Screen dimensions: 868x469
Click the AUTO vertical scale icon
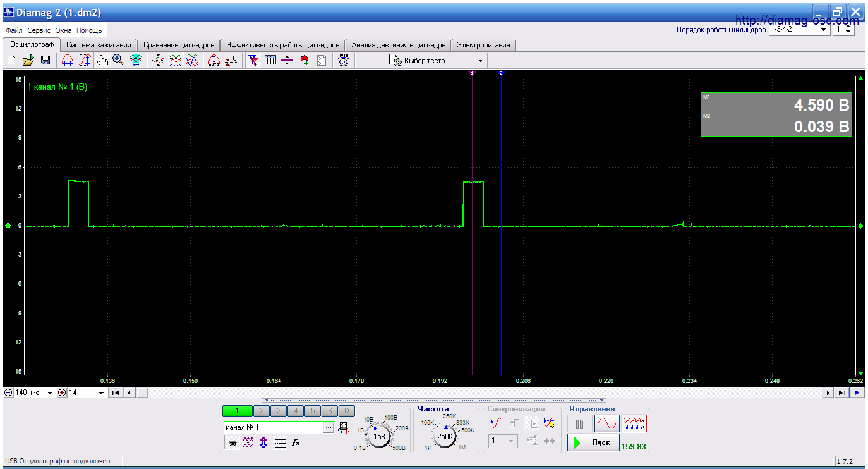coord(214,61)
